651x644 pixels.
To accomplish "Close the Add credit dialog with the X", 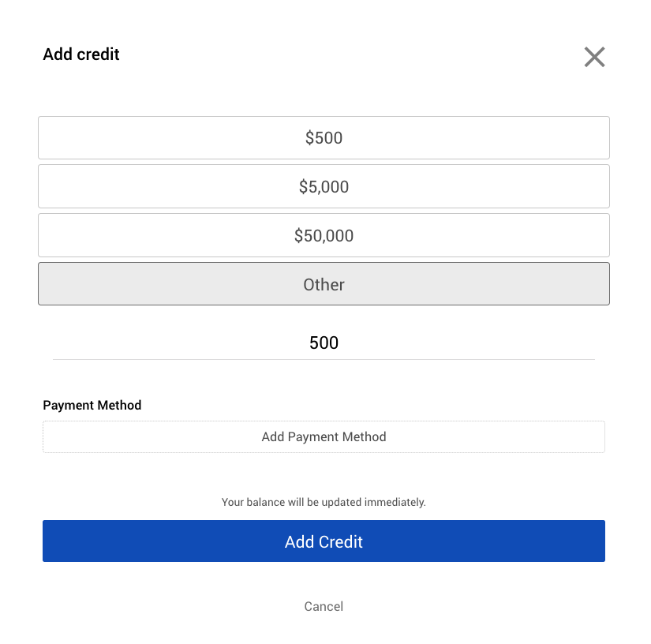I will click(x=594, y=57).
